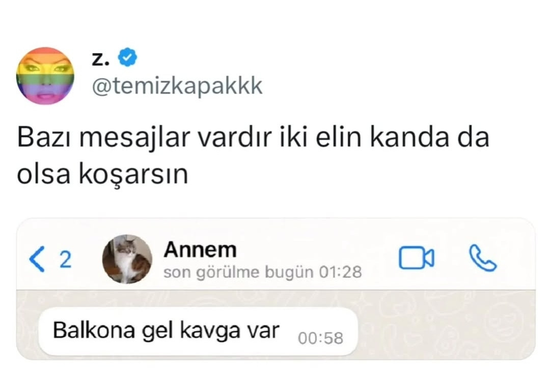
Task: Click the tweet line Bazı mesajlar vardır
Action: point(253,137)
